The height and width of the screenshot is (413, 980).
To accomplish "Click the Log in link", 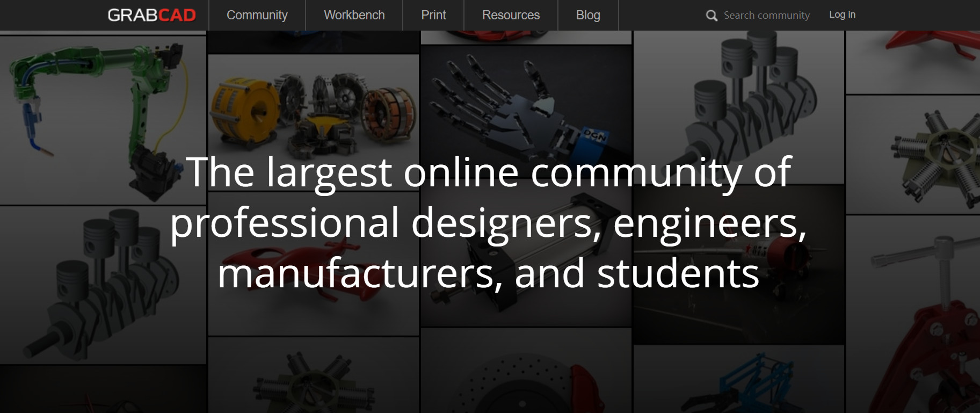I will pos(842,15).
